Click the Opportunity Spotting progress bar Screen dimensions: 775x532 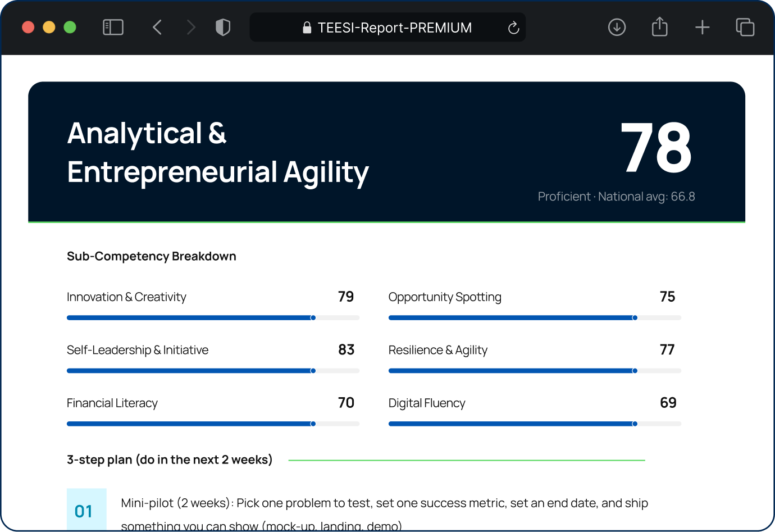[535, 318]
